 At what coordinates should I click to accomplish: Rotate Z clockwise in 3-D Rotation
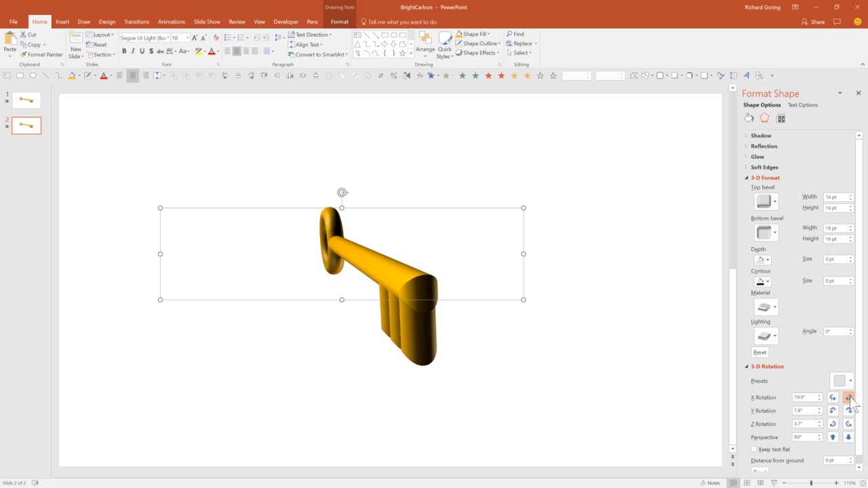833,424
